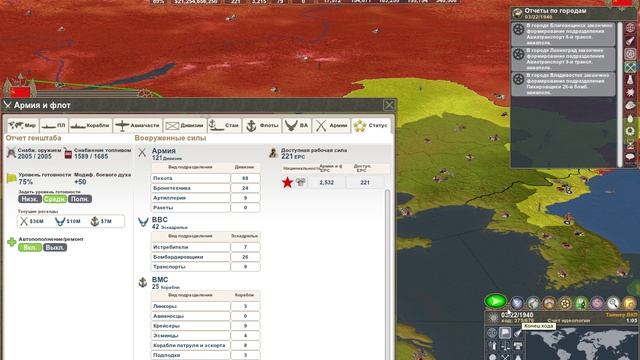Select the Статус tab
Viewport: 640px width, 360px height.
(x=371, y=125)
